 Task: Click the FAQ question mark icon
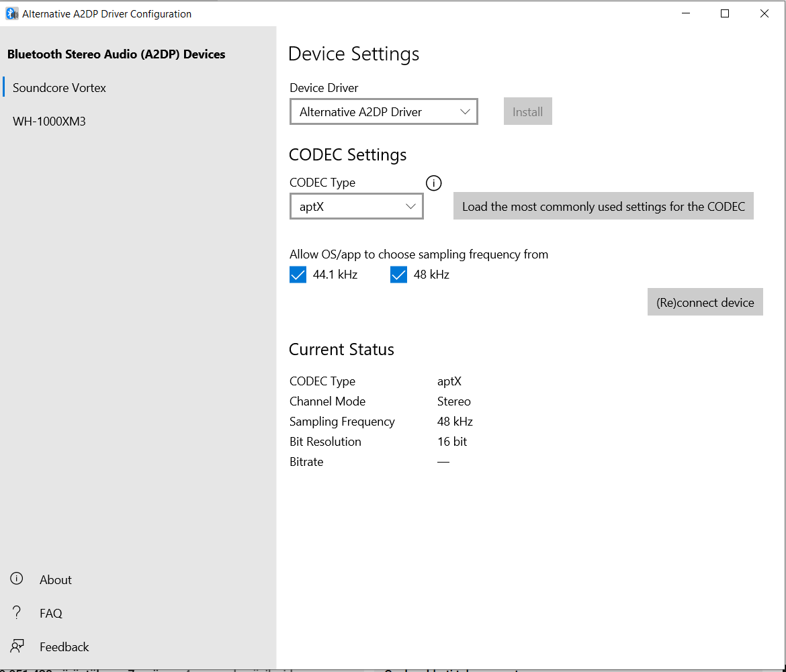click(17, 612)
